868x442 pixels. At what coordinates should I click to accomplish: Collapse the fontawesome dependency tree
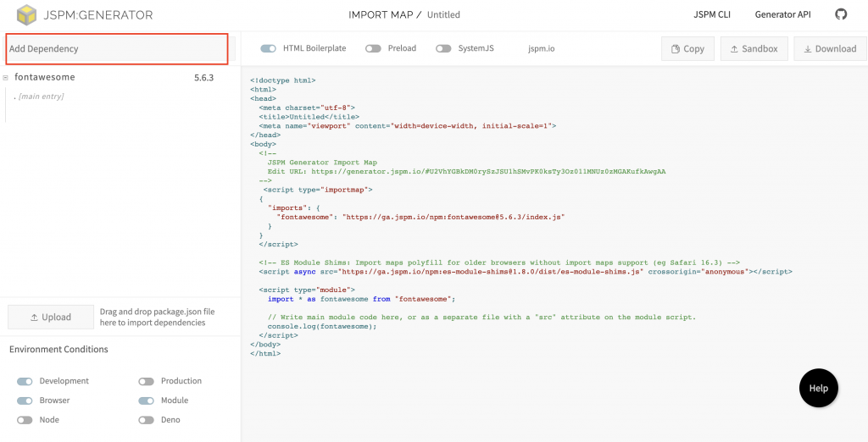pos(6,78)
